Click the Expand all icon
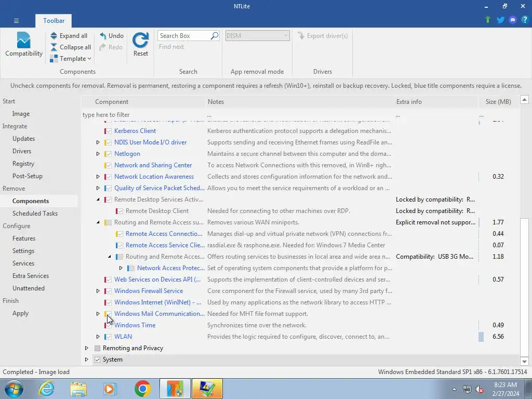Viewport: 532px width, 399px height. pyautogui.click(x=54, y=36)
